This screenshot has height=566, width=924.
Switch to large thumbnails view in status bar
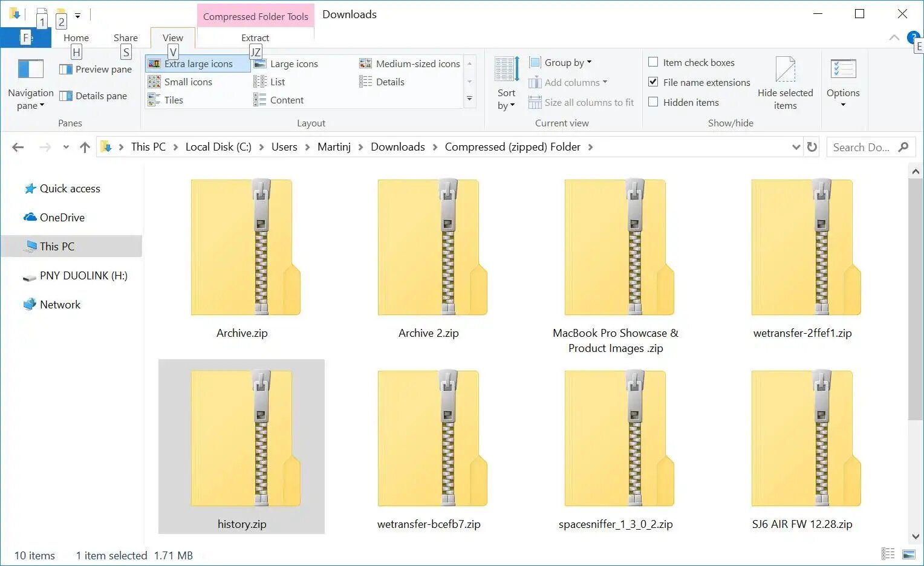pyautogui.click(x=908, y=554)
